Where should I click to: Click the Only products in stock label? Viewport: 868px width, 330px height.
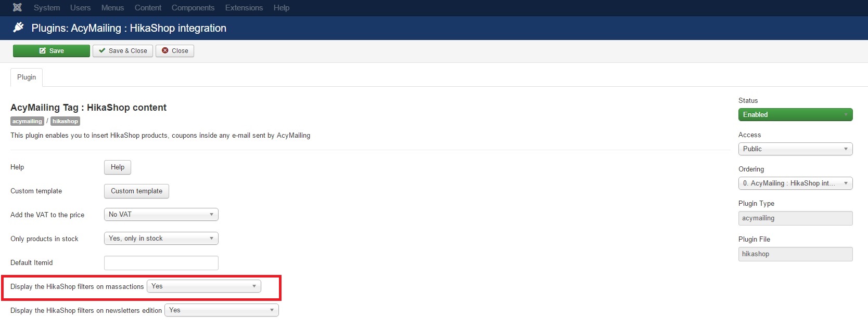point(44,239)
